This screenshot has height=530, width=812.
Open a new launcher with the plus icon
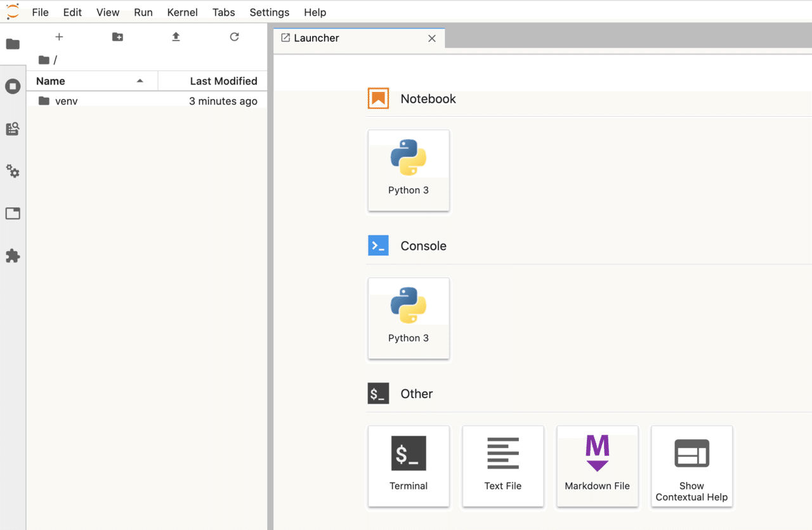pos(59,37)
